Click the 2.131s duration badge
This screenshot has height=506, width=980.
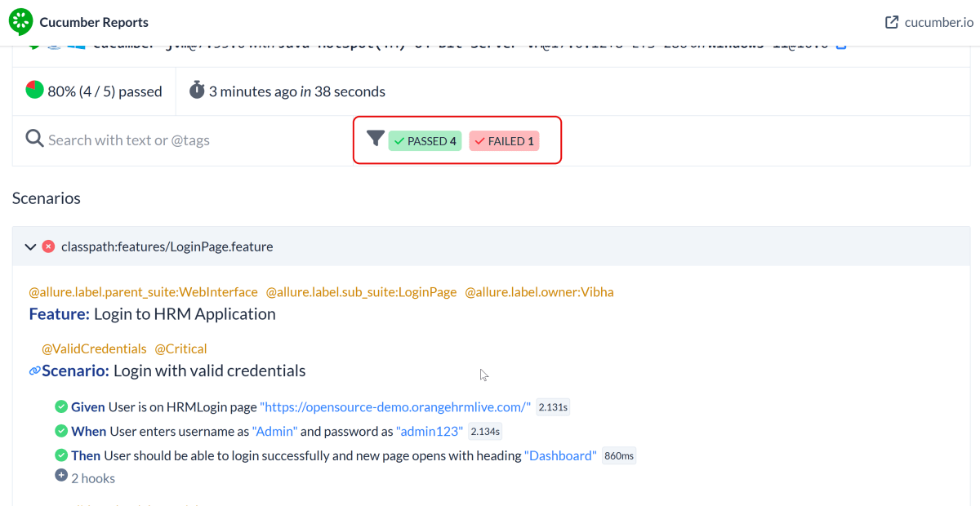pos(553,407)
